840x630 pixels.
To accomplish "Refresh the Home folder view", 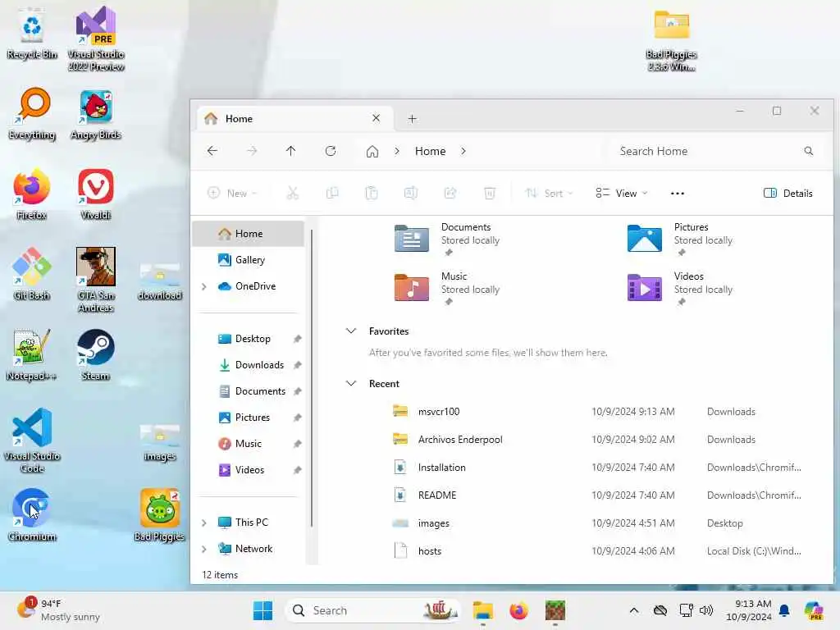I will [331, 151].
